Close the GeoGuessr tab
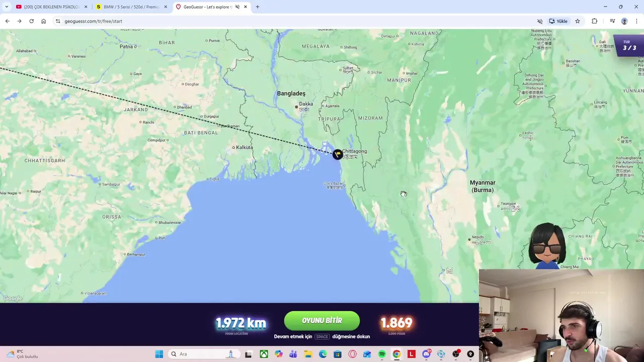Viewport: 644px width, 362px height. pyautogui.click(x=246, y=7)
